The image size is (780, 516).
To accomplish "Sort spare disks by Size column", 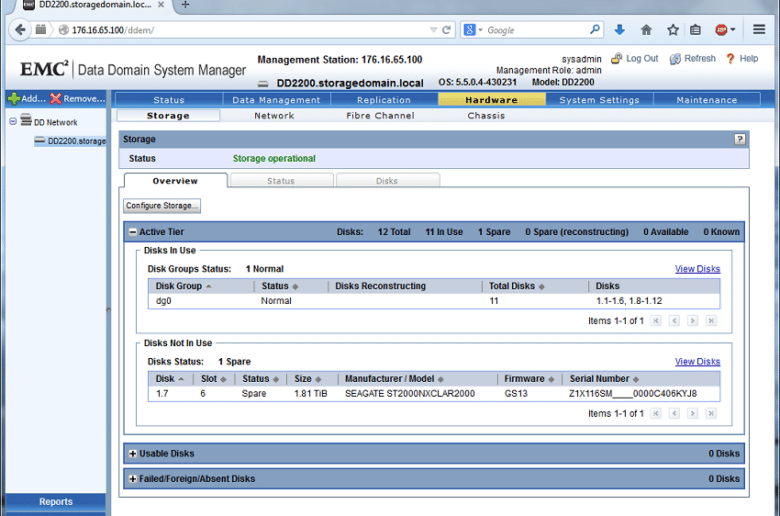I will pyautogui.click(x=307, y=379).
